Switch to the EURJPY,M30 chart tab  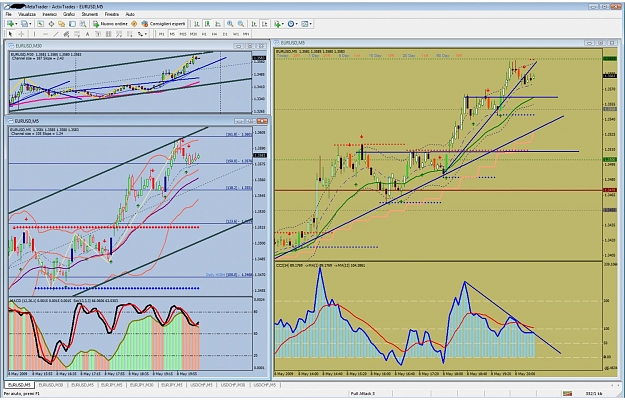click(142, 385)
